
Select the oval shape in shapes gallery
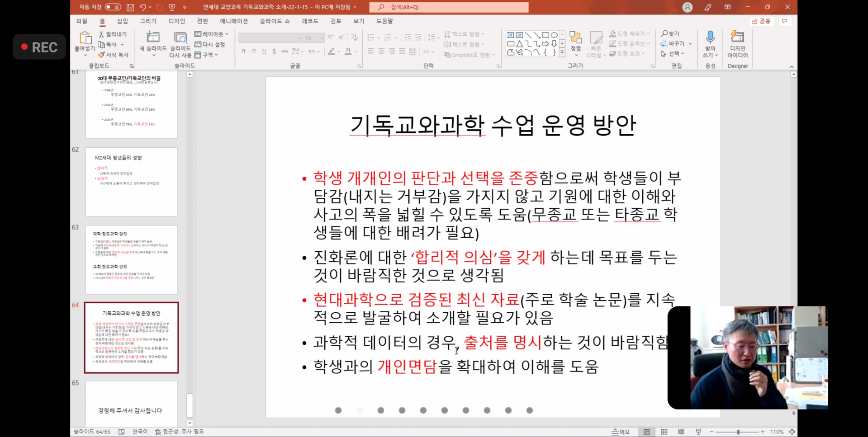[554, 35]
